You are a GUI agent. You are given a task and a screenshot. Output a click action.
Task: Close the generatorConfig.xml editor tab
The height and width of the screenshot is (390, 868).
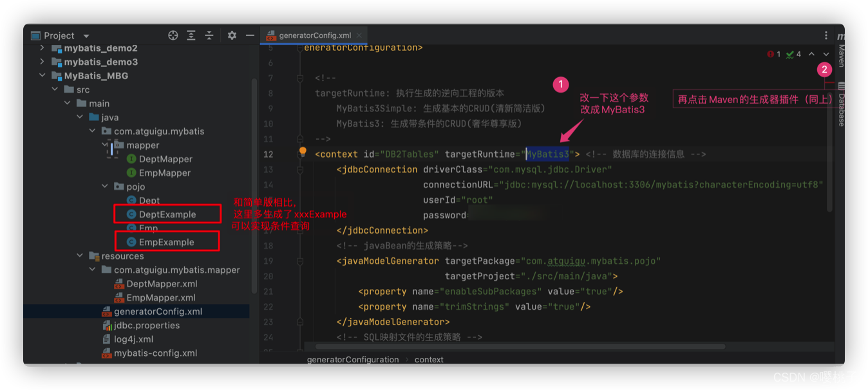coord(359,35)
